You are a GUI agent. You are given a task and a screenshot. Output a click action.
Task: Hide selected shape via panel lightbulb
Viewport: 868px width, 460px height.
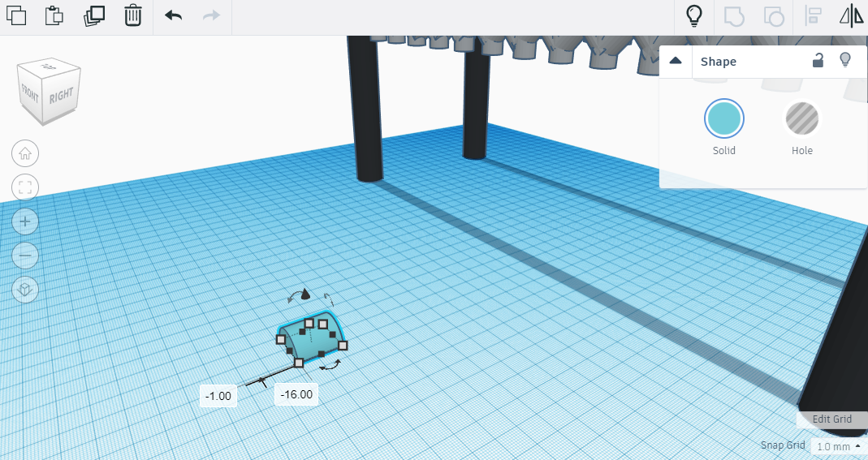point(844,60)
